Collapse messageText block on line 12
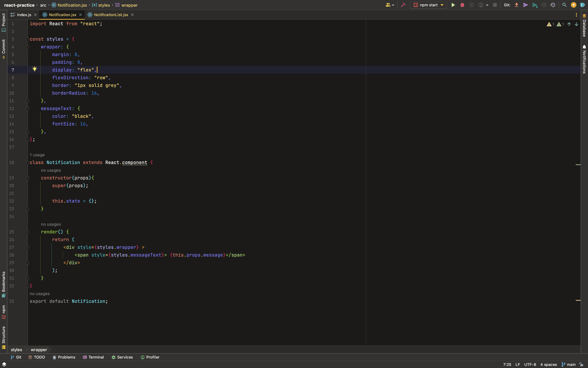588x368 pixels. [x=27, y=108]
